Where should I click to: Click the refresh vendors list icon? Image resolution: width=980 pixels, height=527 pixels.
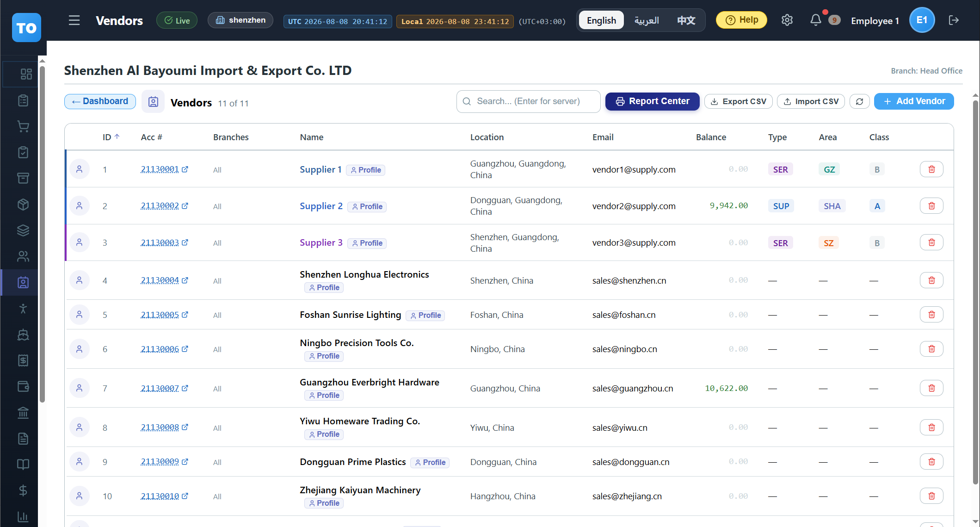pos(859,101)
